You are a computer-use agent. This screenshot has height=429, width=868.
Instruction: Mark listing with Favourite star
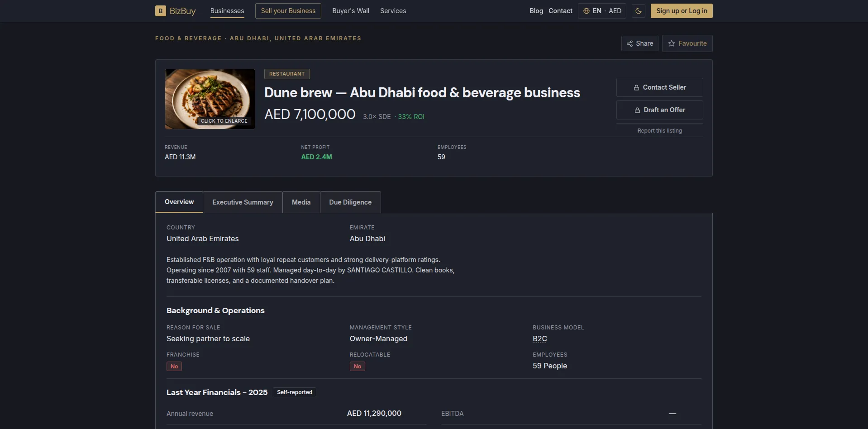pos(687,43)
